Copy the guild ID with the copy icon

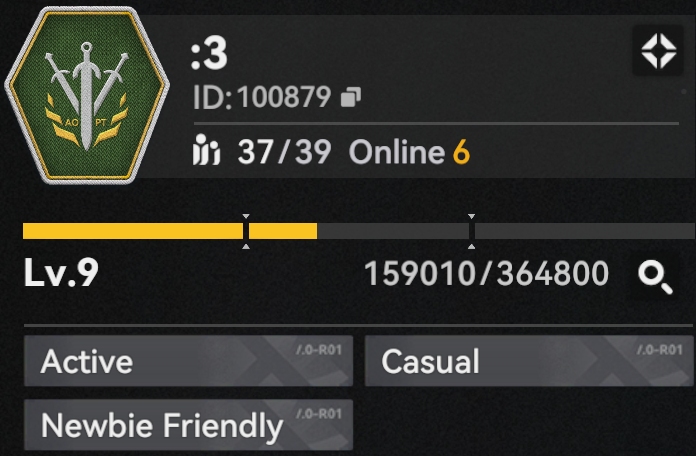click(x=351, y=97)
